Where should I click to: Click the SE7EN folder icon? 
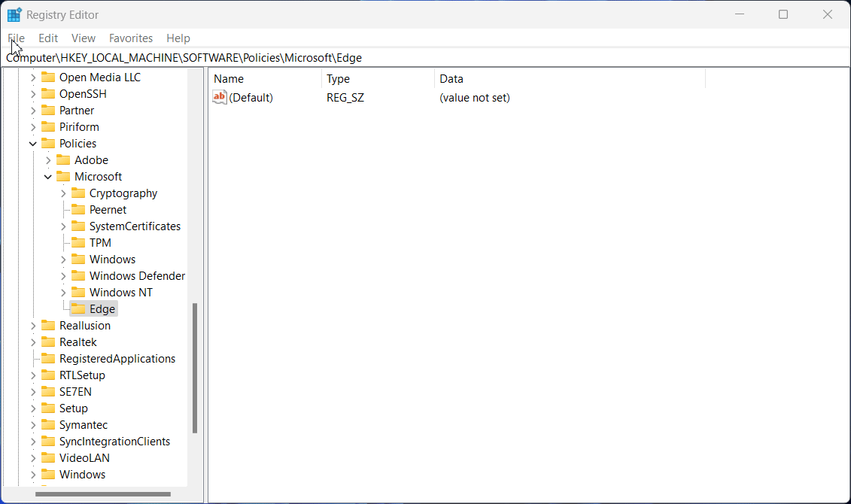(x=48, y=392)
